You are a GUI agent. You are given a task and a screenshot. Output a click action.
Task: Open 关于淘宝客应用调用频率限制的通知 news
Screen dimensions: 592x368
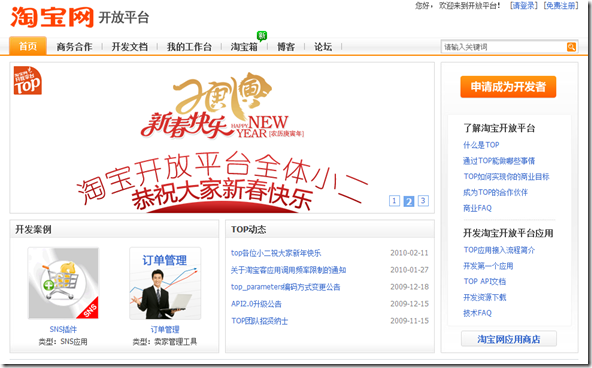[x=288, y=270]
